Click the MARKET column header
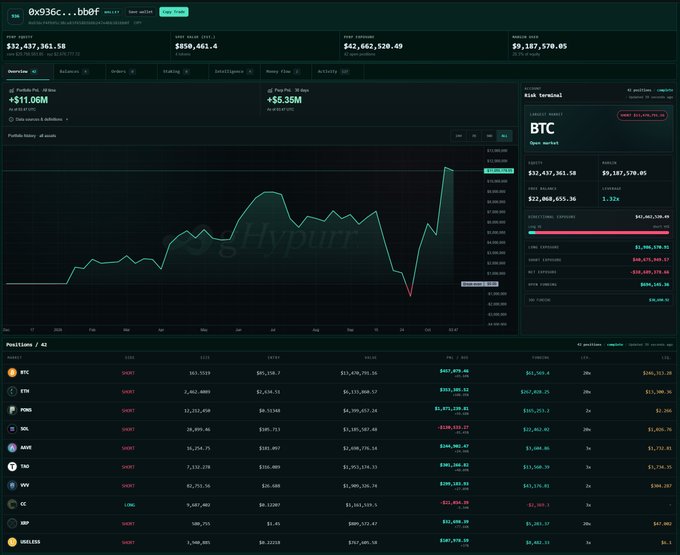The width and height of the screenshot is (680, 555). (14, 358)
